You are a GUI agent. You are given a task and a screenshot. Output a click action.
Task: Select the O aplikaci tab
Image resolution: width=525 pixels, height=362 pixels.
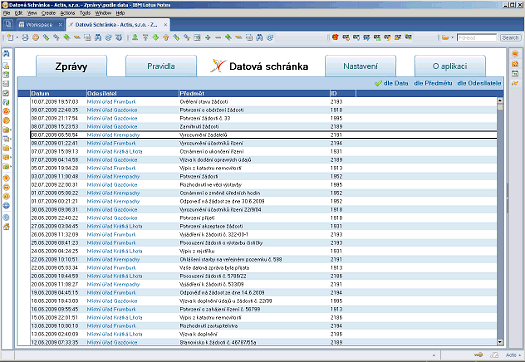[x=450, y=66]
